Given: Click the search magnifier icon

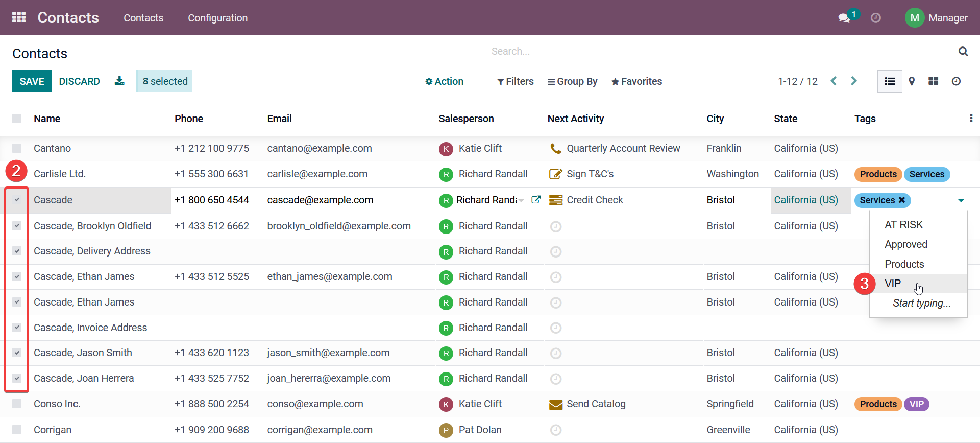Looking at the screenshot, I should point(963,51).
